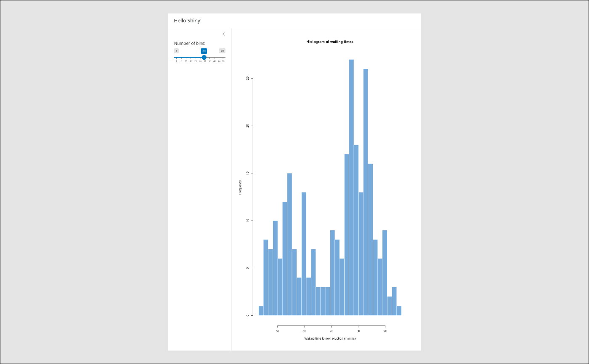Set the slider at the 41 tick mark
This screenshot has width=589, height=364.
click(x=215, y=58)
